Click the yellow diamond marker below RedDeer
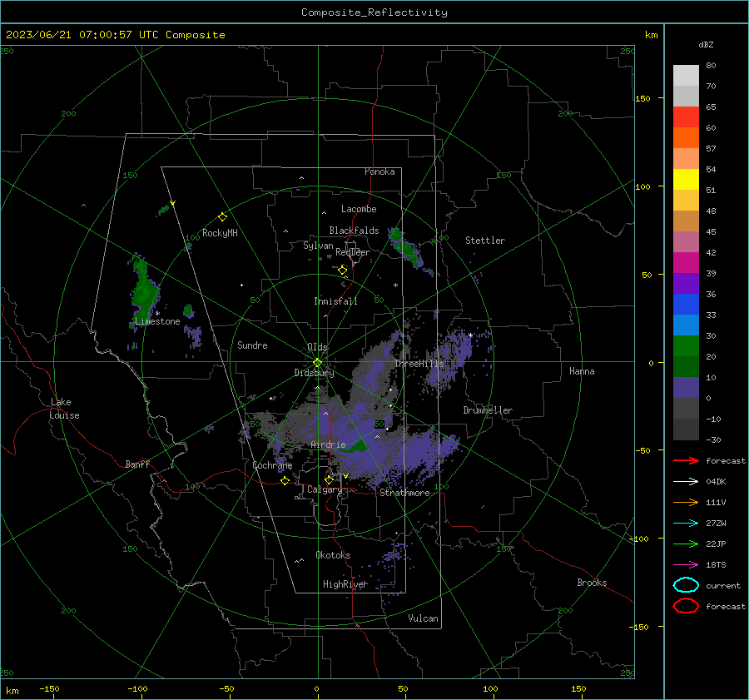This screenshot has width=749, height=700. pos(343,271)
